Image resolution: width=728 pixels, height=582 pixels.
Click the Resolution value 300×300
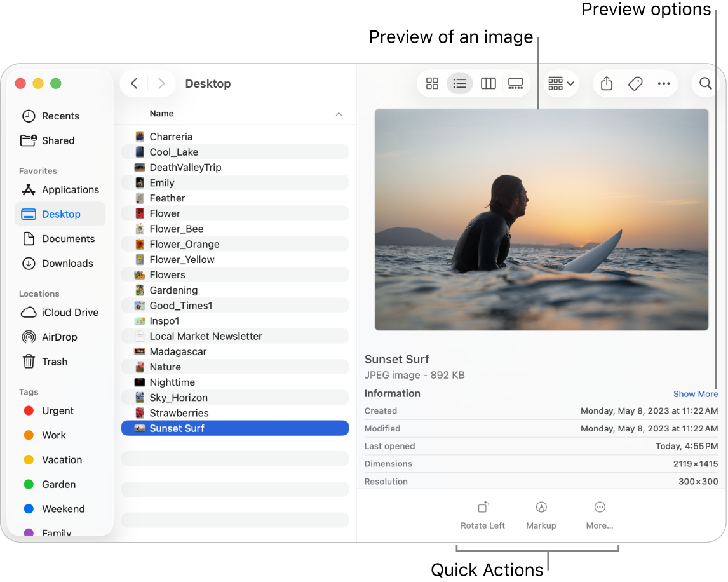[698, 481]
